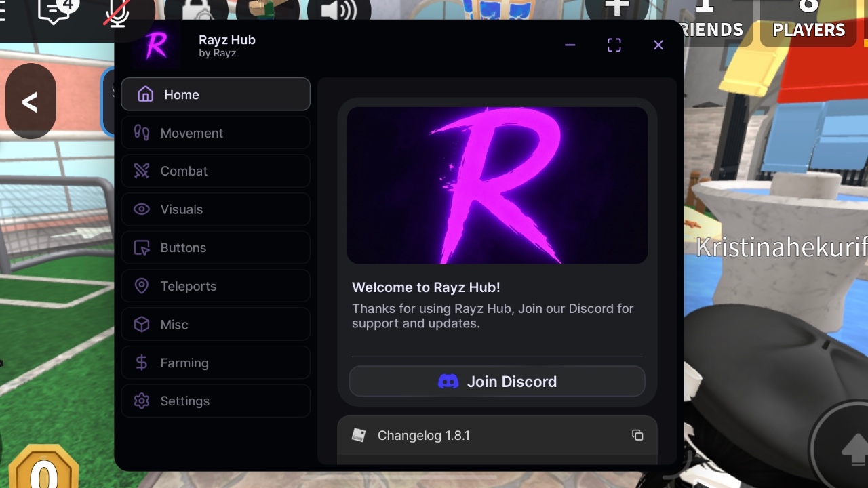Viewport: 868px width, 488px height.
Task: Open the Movement tab
Action: coord(216,133)
